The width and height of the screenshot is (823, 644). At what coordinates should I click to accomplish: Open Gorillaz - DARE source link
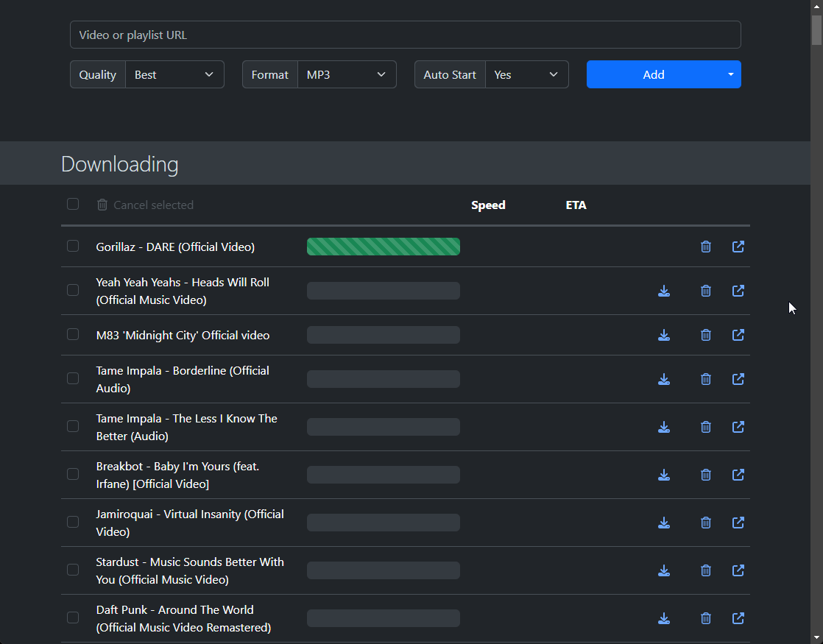[x=738, y=247]
